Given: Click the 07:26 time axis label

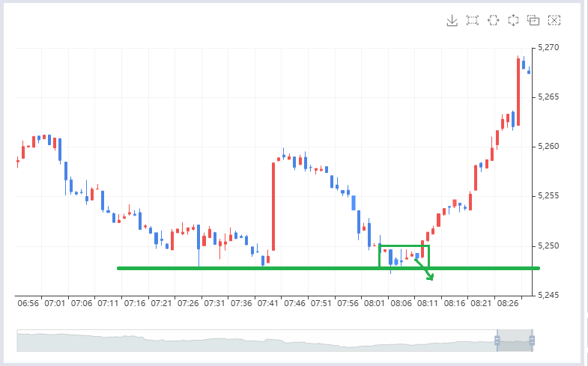Looking at the screenshot, I should (x=188, y=303).
